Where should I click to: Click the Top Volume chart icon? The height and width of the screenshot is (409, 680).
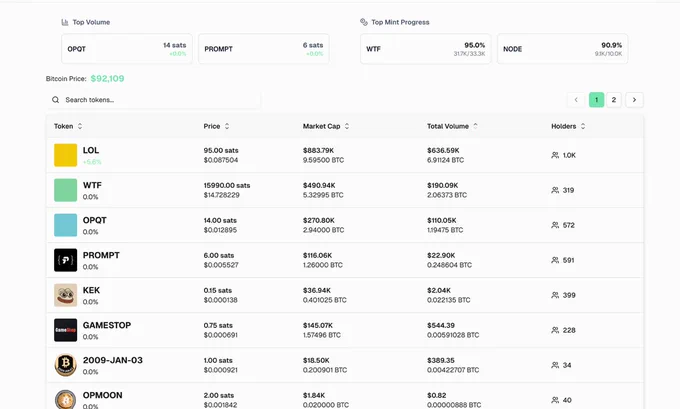[65, 22]
